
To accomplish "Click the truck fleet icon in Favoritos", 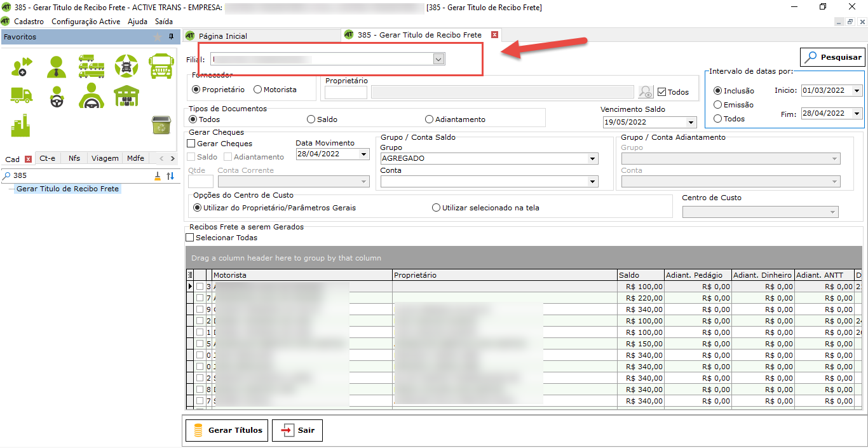I will pos(92,65).
